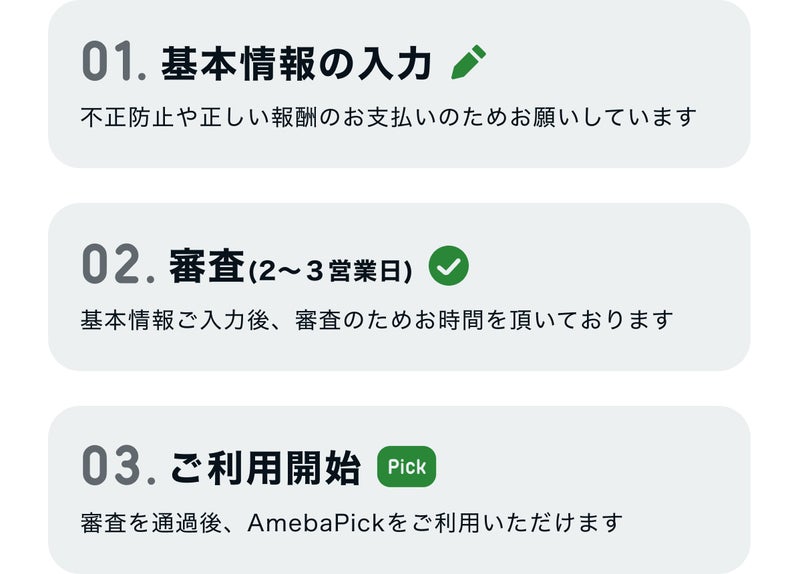Viewport: 800px width, 574px height.
Task: Click the ご利用いただけます text
Action: (x=517, y=523)
